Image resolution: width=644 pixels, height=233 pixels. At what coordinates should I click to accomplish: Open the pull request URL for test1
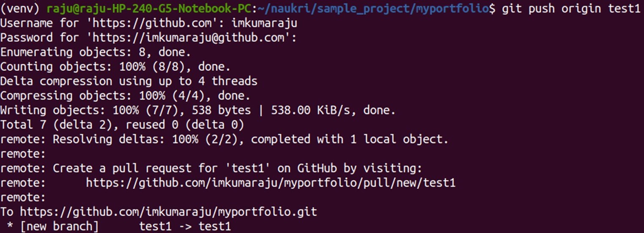271,183
